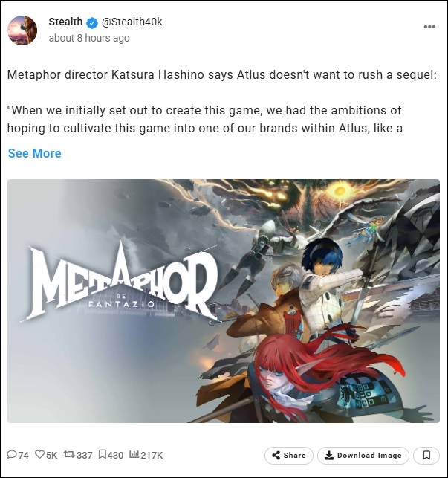This screenshot has width=448, height=478.
Task: Open the three-dot more options menu
Action: (429, 27)
